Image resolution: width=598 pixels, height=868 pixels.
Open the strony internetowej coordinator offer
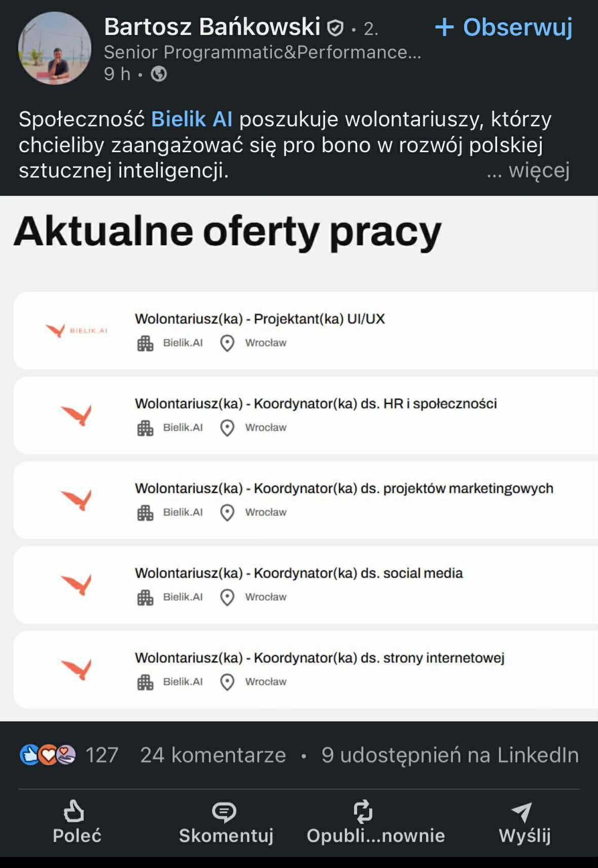tap(320, 658)
